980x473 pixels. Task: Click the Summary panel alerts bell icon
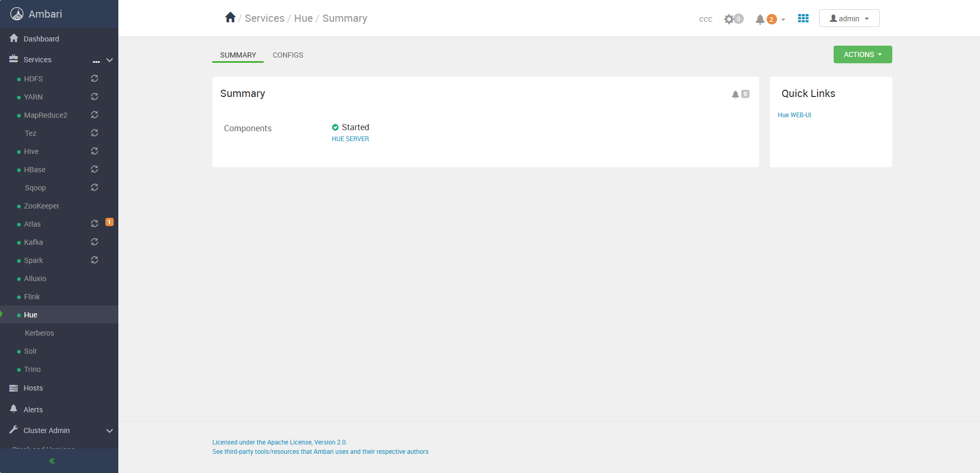[x=736, y=94]
